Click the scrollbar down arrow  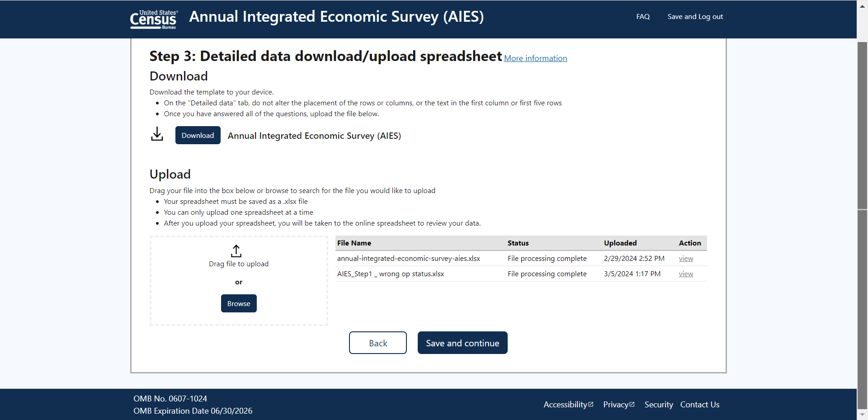coord(862,414)
